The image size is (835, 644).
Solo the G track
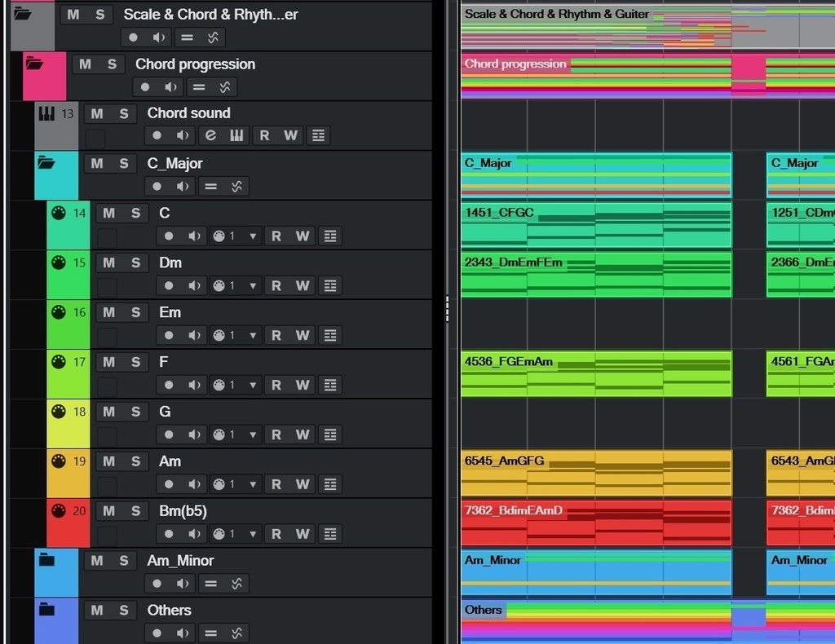tap(135, 411)
